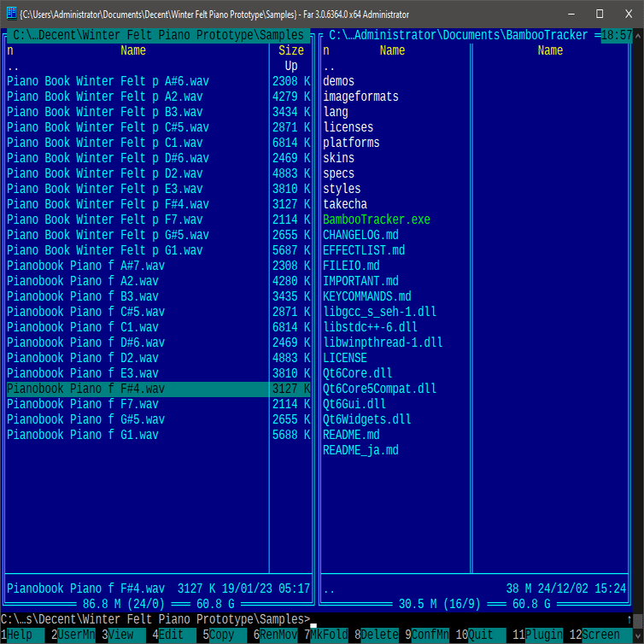The image size is (644, 644).
Task: Select KEYCOMMANDS.md
Action: pyautogui.click(x=367, y=296)
